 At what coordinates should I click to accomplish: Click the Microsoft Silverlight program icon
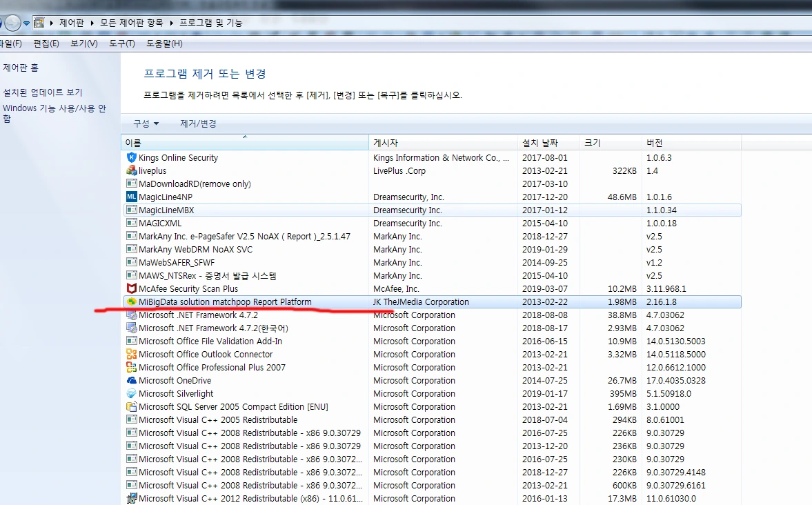coord(131,393)
